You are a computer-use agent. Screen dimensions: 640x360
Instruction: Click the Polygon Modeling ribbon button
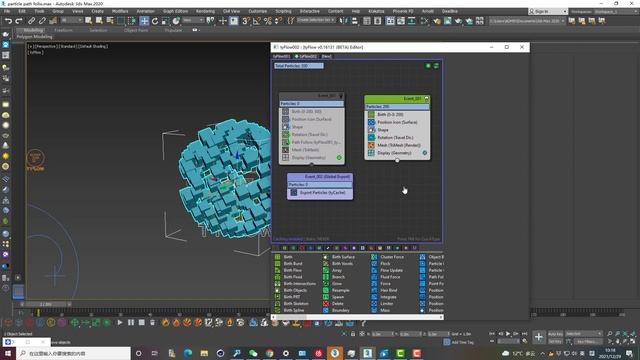click(34, 37)
